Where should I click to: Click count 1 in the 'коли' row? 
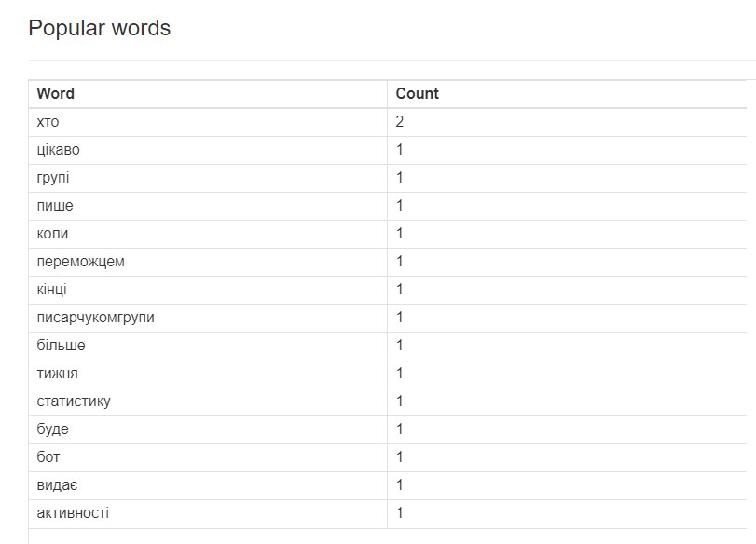pyautogui.click(x=399, y=234)
